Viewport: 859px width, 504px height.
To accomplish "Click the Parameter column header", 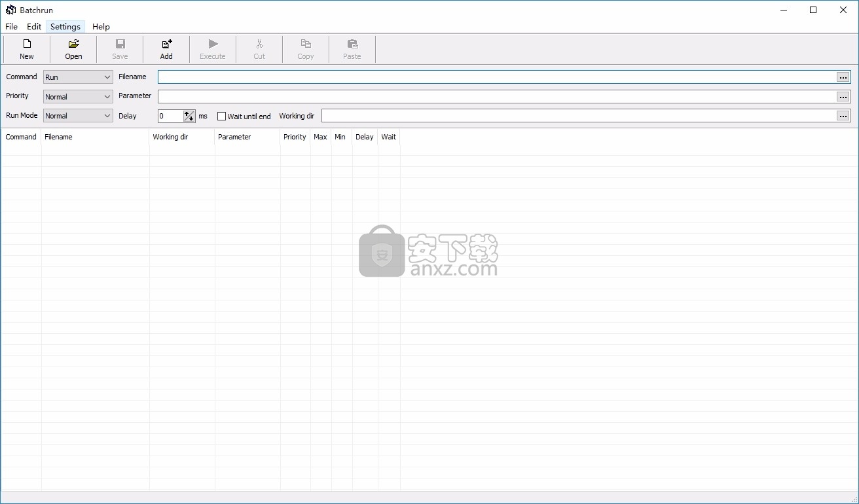I will pos(247,137).
